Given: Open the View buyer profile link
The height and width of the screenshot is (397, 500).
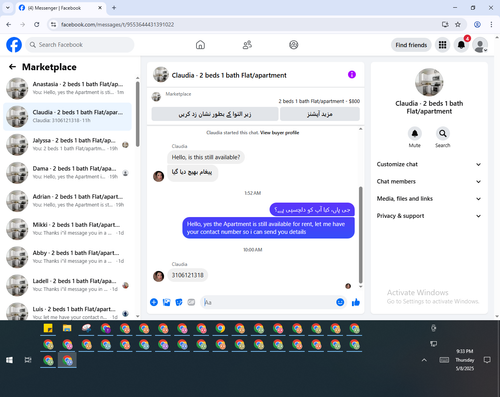Looking at the screenshot, I should [x=279, y=133].
